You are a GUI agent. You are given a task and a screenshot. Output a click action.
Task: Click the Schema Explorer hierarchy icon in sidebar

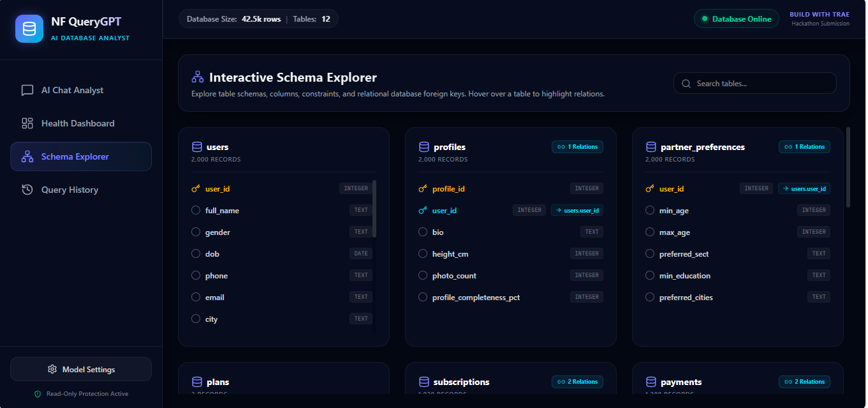point(27,156)
